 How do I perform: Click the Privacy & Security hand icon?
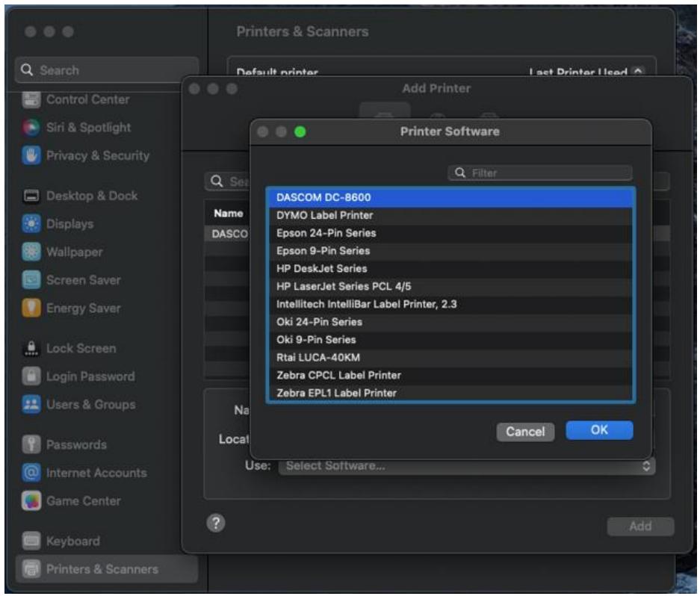(31, 156)
